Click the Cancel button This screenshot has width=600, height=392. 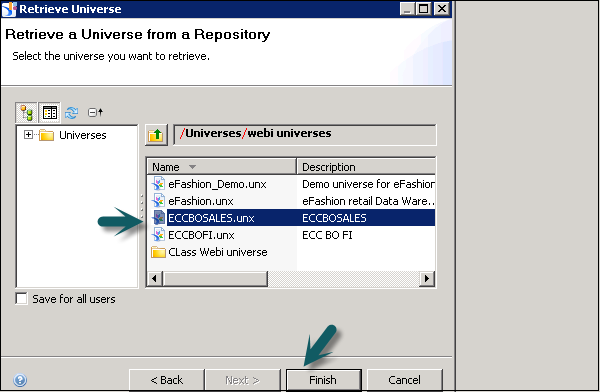[x=404, y=380]
